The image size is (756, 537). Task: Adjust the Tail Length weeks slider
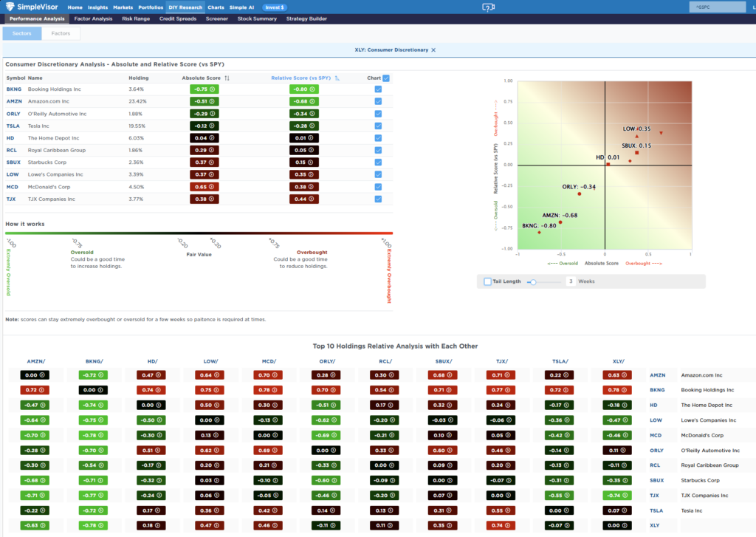532,281
